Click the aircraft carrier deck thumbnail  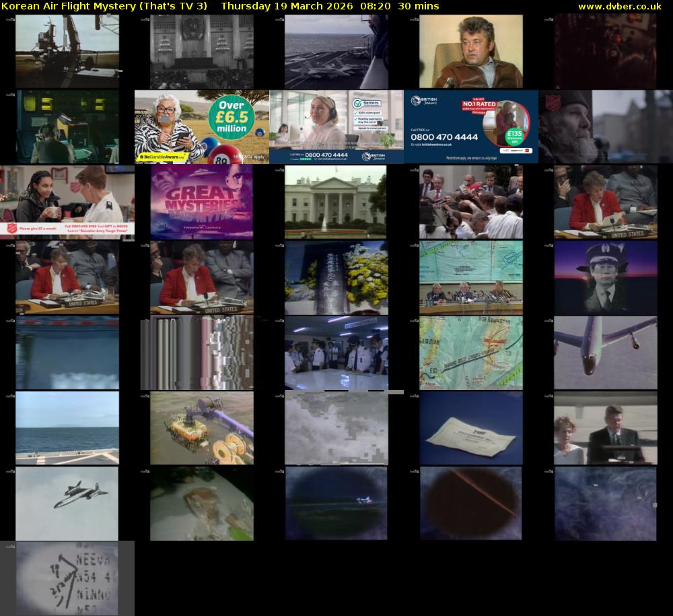(x=336, y=51)
